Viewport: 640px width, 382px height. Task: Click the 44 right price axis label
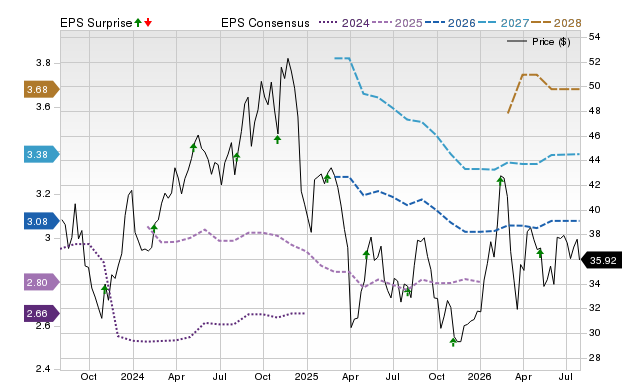pos(594,160)
